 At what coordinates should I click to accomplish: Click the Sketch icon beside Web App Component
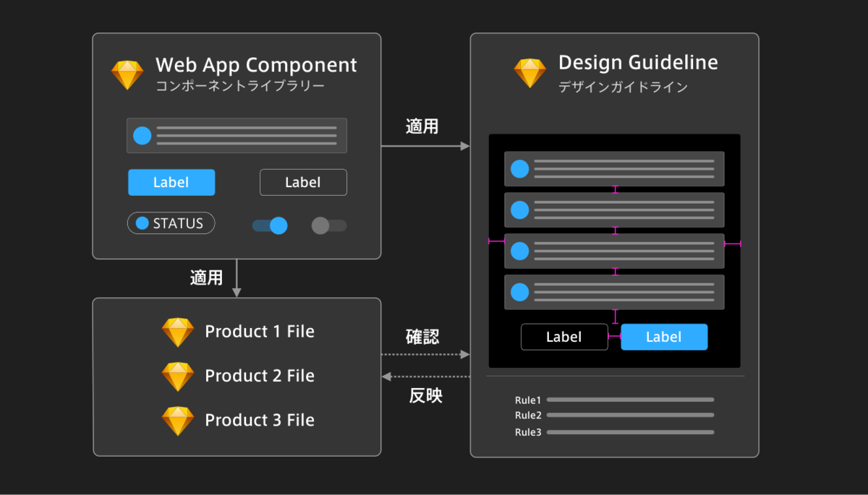(x=127, y=75)
